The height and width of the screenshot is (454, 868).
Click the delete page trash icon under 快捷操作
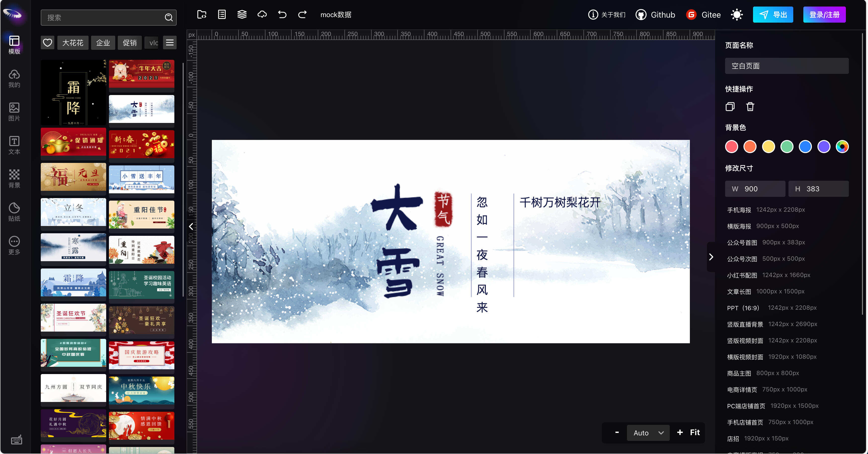coord(750,106)
